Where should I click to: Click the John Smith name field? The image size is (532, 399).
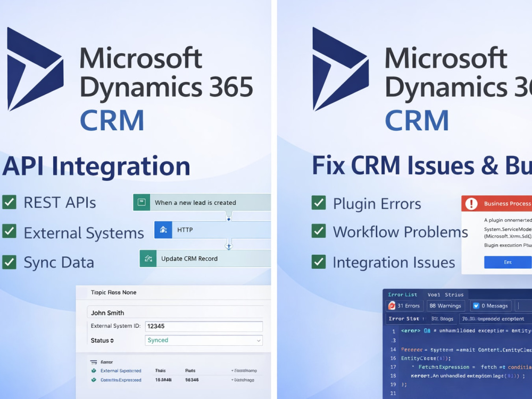(176, 312)
